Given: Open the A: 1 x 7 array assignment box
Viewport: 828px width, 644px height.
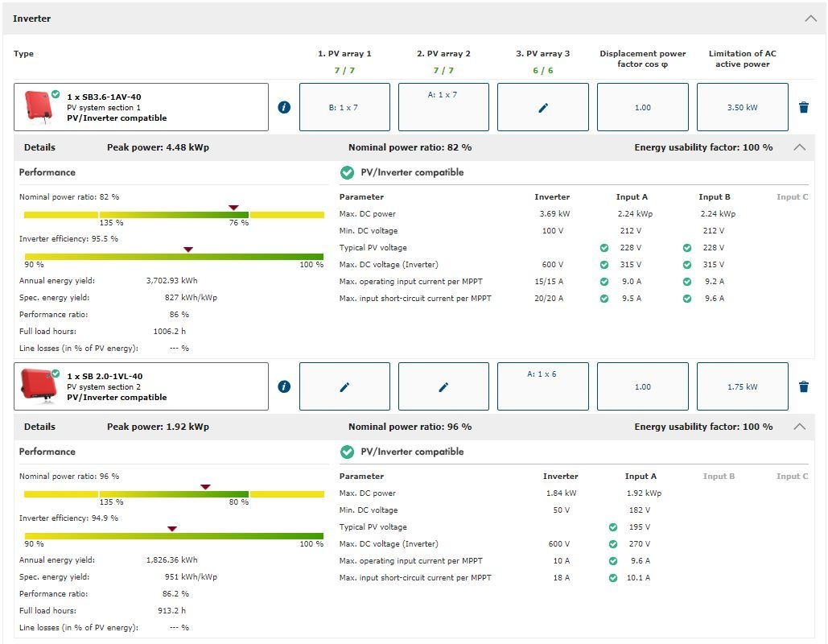Looking at the screenshot, I should 443,107.
